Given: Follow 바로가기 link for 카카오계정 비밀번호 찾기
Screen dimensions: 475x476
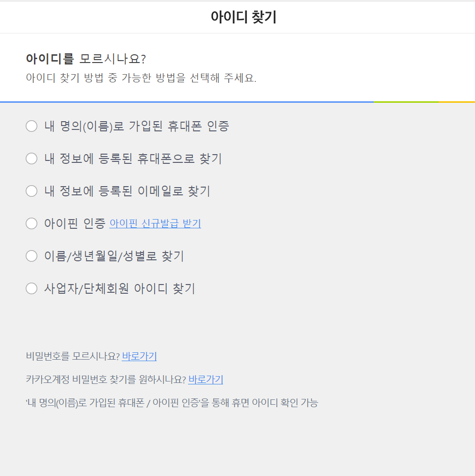Looking at the screenshot, I should [x=206, y=380].
